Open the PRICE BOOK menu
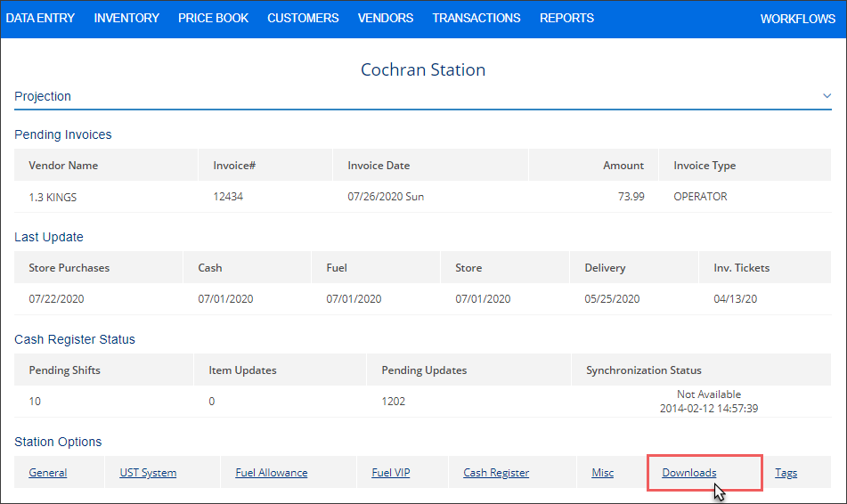 pos(214,19)
